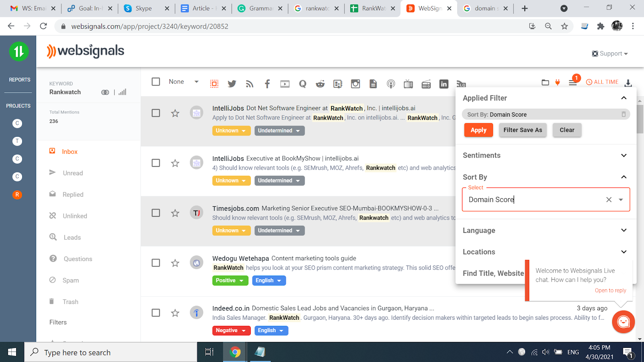Select the Facebook source filter icon
The height and width of the screenshot is (362, 644).
(267, 84)
